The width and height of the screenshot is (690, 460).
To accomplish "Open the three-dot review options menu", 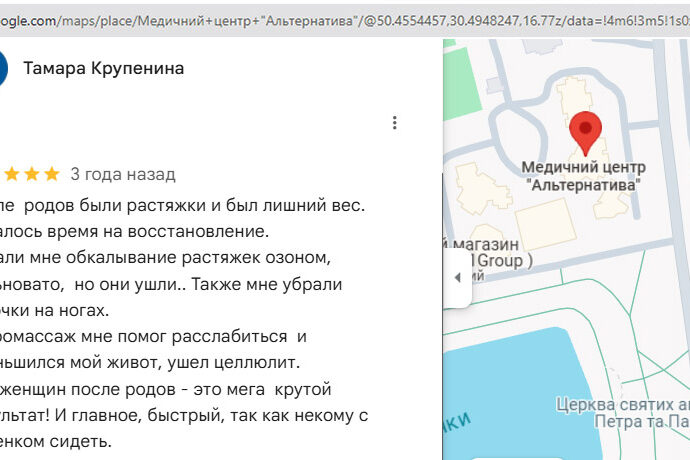I will click(395, 123).
